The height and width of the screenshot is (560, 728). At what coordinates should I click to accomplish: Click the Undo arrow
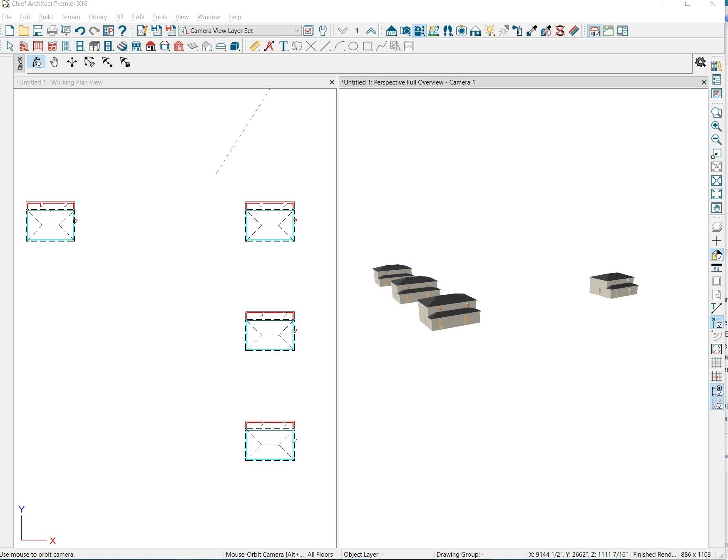pyautogui.click(x=80, y=31)
